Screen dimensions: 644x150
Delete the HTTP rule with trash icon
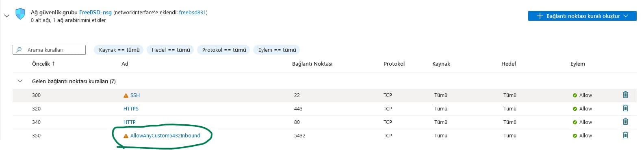click(625, 121)
